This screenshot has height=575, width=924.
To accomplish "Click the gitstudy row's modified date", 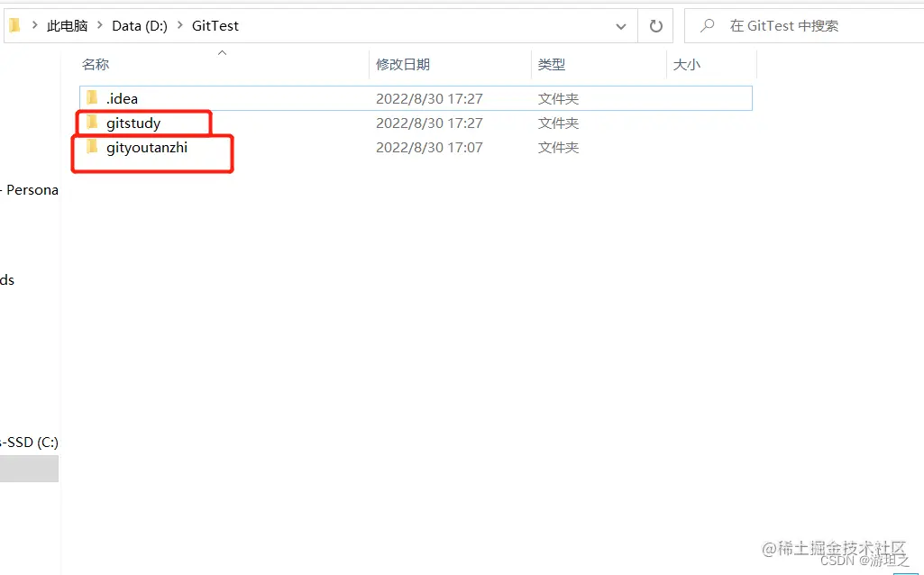I will click(x=429, y=123).
